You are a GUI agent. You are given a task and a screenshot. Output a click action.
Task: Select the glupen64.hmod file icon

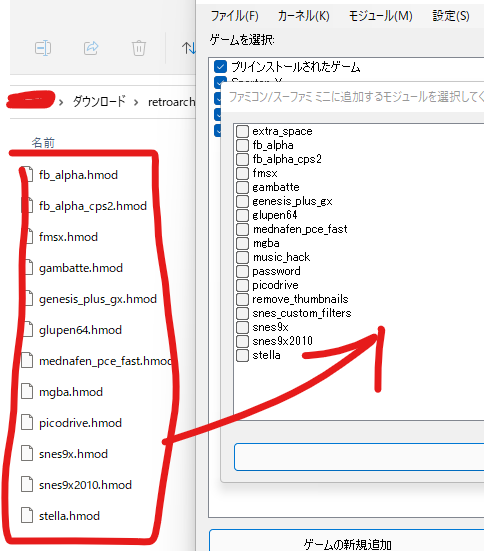coord(27,330)
